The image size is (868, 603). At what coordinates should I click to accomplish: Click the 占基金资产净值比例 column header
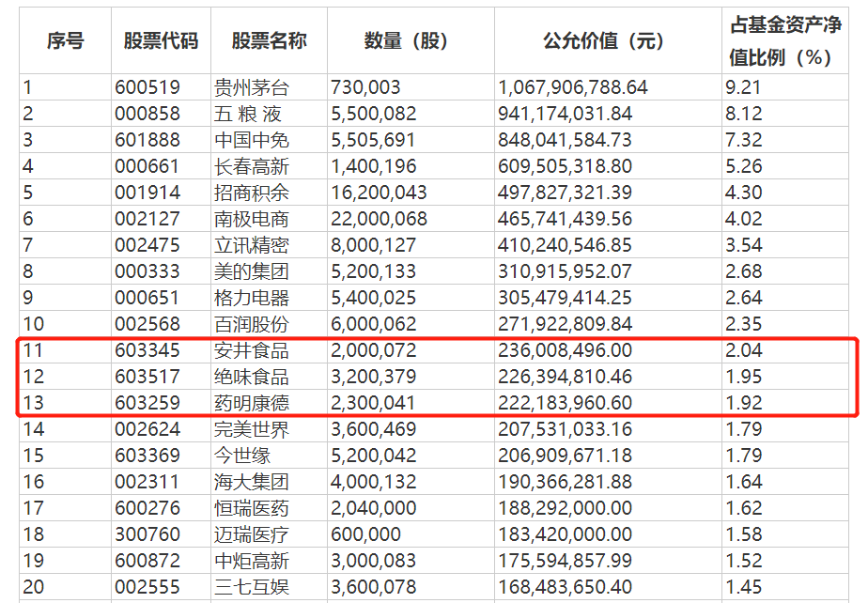[x=785, y=41]
